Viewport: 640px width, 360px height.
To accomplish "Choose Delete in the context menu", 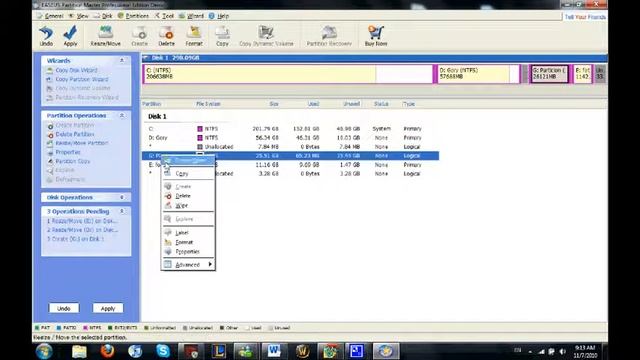I will [188, 196].
